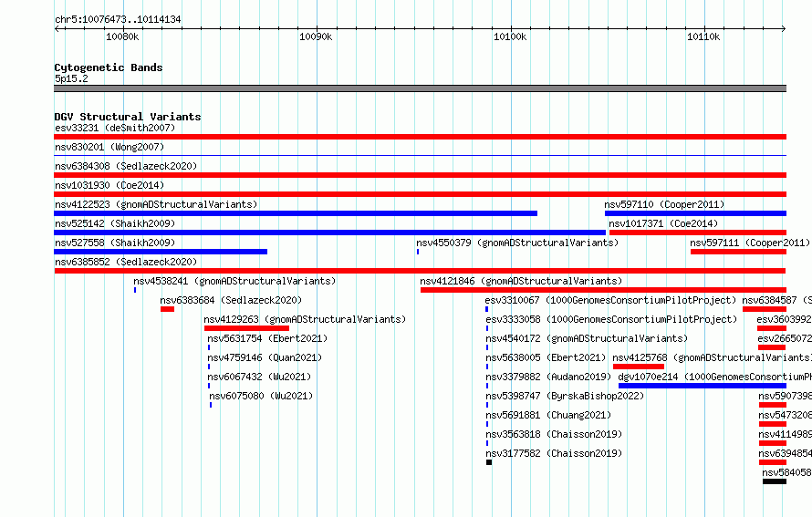The image size is (812, 517).
Task: Click the blue bar under nsv527558
Action: (161, 252)
